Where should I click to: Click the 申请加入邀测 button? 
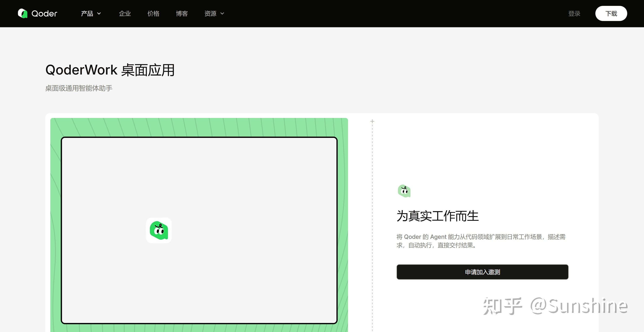(x=482, y=272)
